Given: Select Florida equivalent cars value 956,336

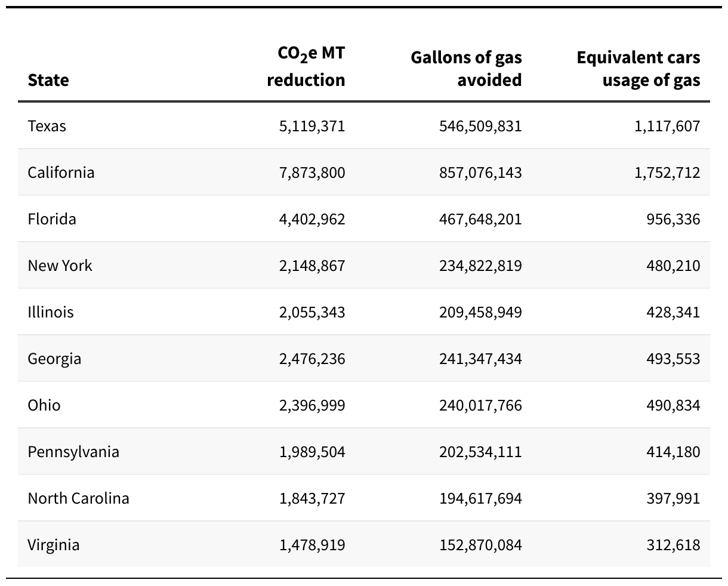Looking at the screenshot, I should [673, 219].
